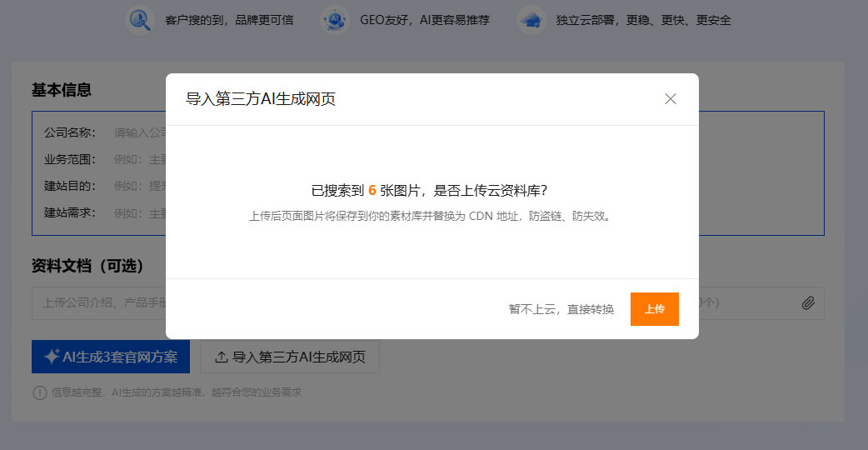Image resolution: width=868 pixels, height=450 pixels.
Task: Click the AI生成3套官网方案 button
Action: coord(111,357)
